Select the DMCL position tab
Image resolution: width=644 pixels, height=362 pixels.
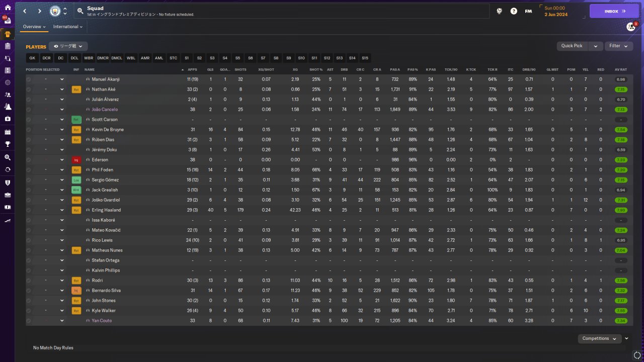click(117, 58)
